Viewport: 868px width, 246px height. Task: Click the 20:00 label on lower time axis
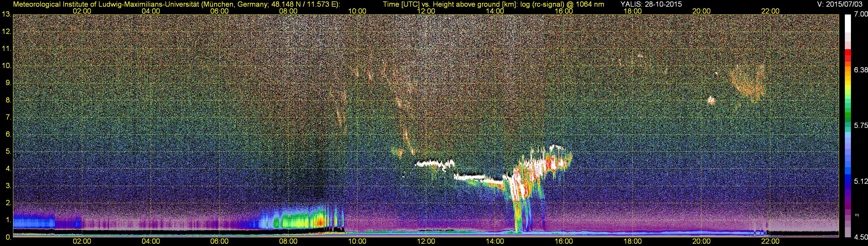702,241
